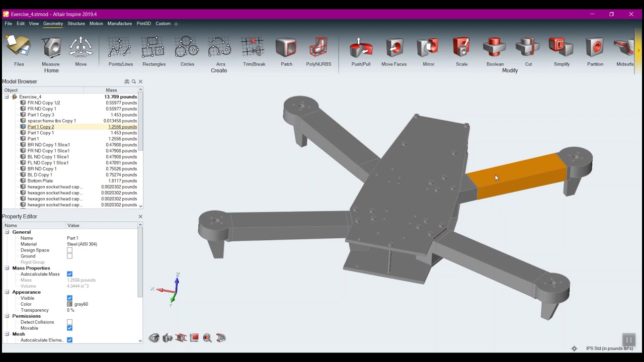
Task: Collapse the Permissions property group
Action: tap(7, 316)
